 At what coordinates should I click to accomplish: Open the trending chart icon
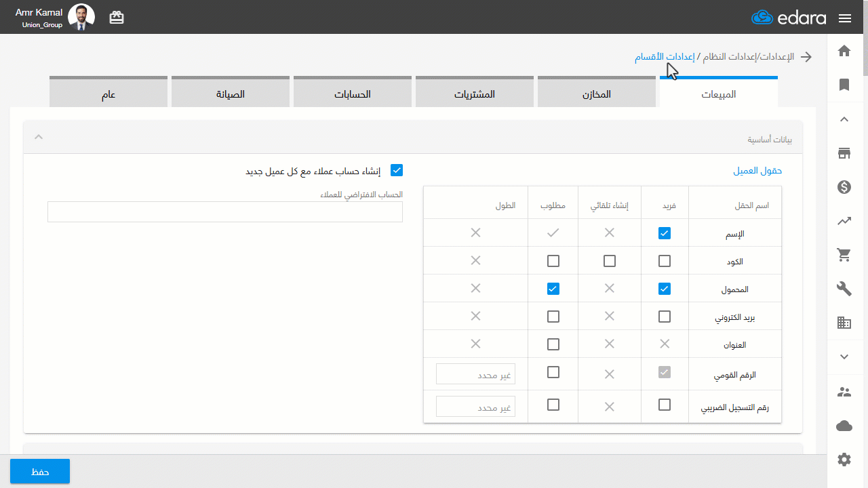[844, 221]
